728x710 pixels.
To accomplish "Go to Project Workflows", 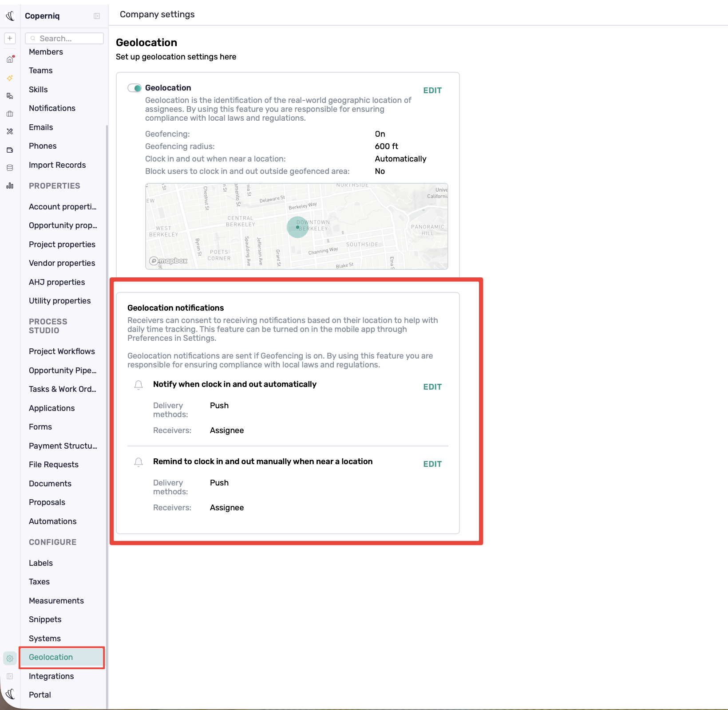I will click(62, 351).
